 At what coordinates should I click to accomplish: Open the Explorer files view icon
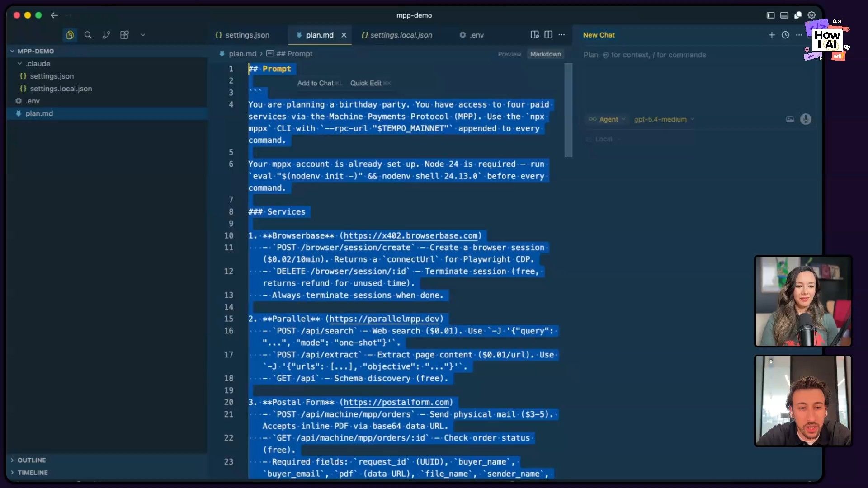[x=70, y=35]
